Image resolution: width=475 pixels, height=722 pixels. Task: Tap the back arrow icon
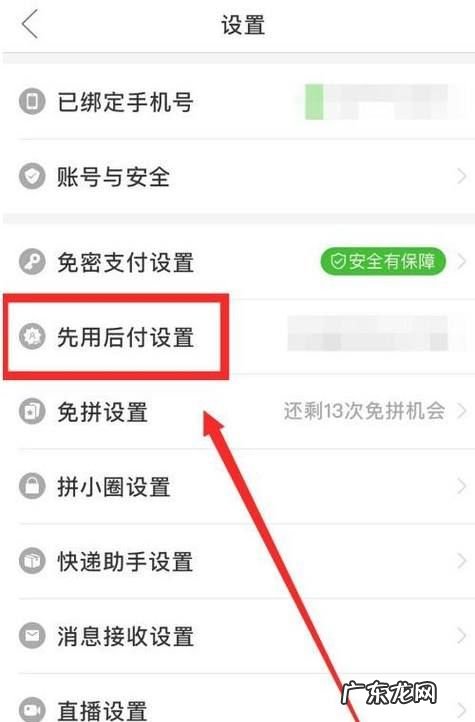(x=30, y=24)
